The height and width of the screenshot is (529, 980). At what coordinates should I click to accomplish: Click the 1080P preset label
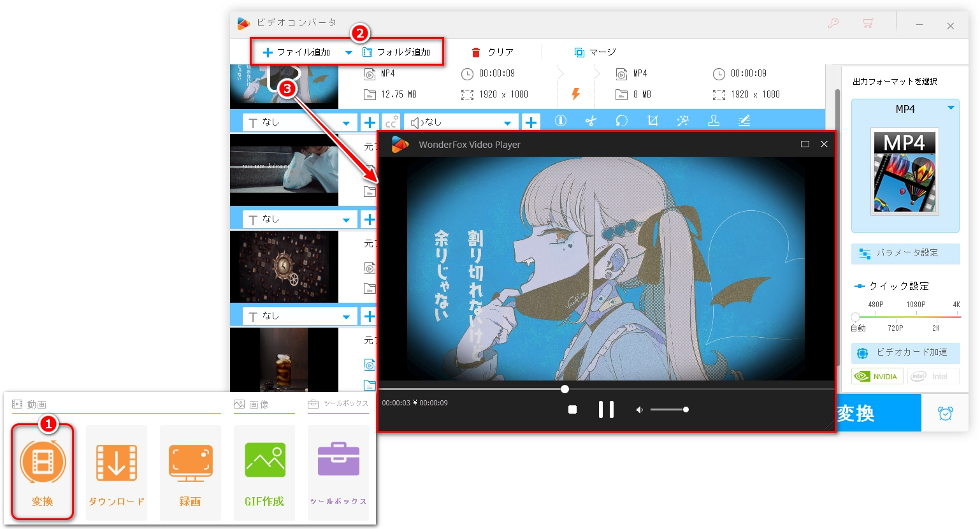[x=916, y=305]
